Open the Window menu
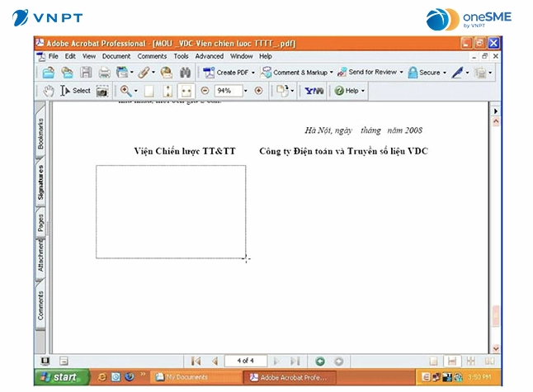The height and width of the screenshot is (392, 533). pyautogui.click(x=242, y=56)
